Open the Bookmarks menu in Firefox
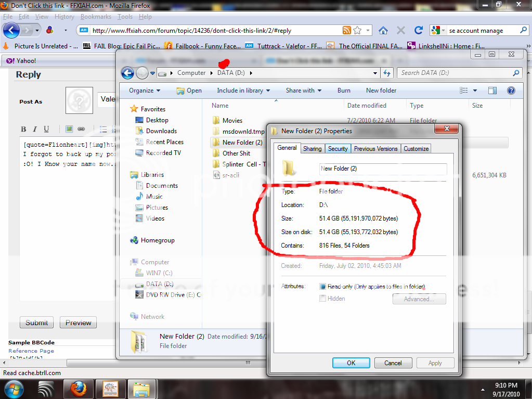 click(96, 17)
